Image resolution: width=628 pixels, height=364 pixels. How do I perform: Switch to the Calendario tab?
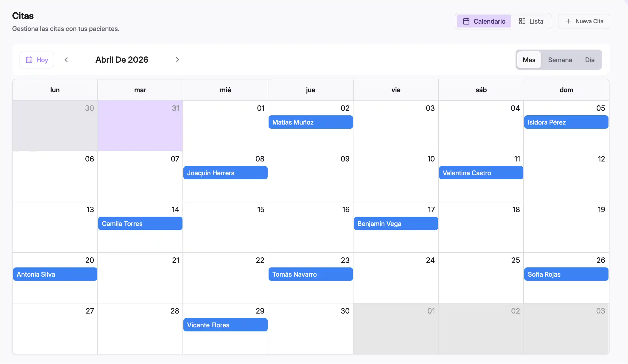coord(483,21)
